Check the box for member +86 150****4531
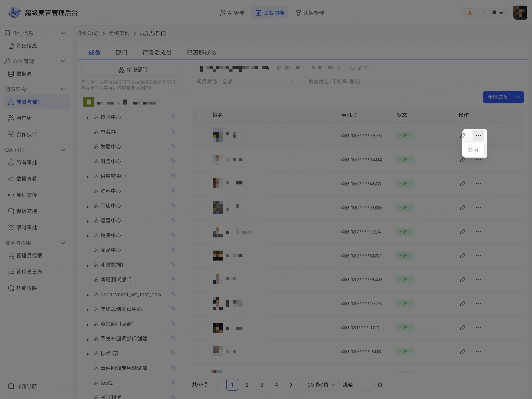Image resolution: width=532 pixels, height=399 pixels. tap(199, 184)
